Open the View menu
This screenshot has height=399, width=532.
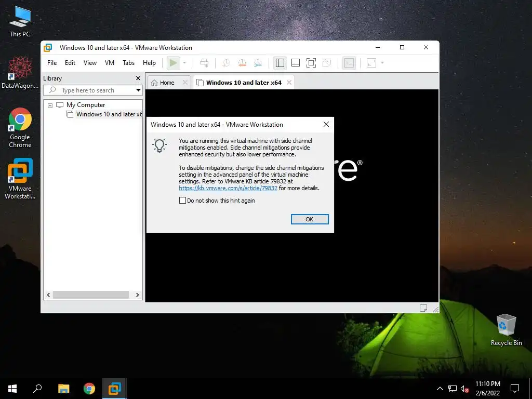pyautogui.click(x=90, y=63)
